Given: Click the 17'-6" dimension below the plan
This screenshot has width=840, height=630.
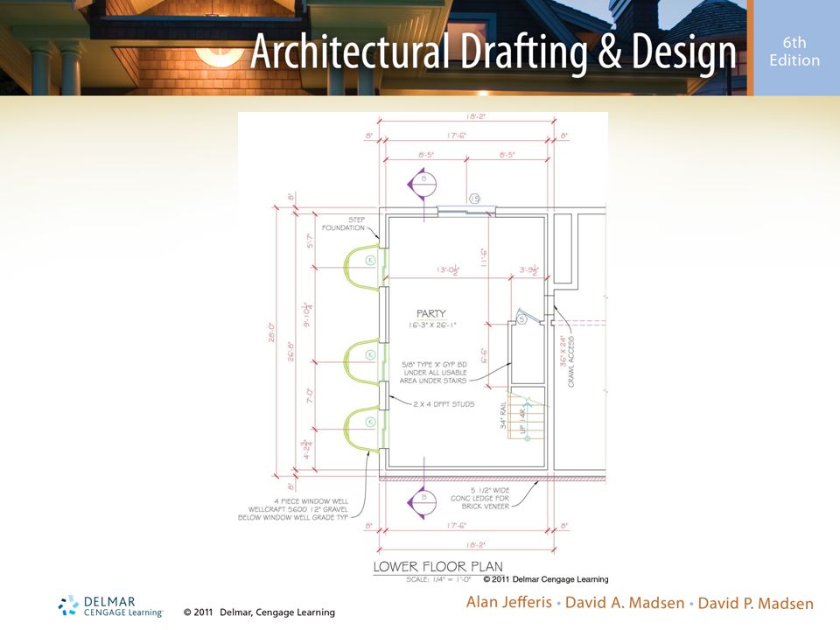Looking at the screenshot, I should pyautogui.click(x=457, y=526).
